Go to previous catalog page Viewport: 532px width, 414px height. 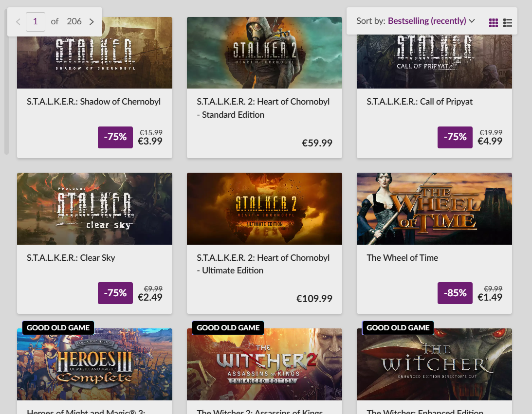click(x=18, y=21)
